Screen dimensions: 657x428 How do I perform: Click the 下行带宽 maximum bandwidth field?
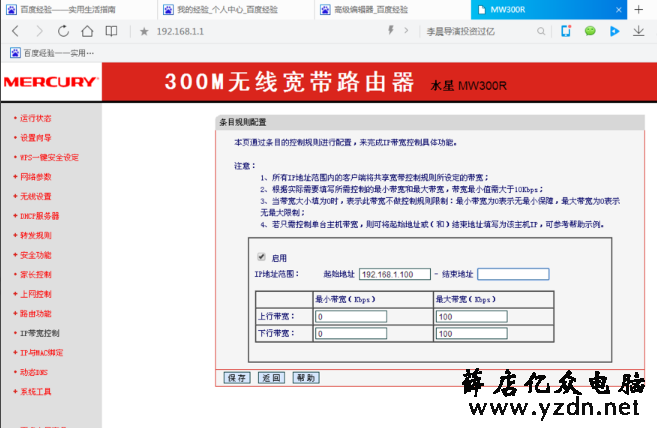point(471,334)
